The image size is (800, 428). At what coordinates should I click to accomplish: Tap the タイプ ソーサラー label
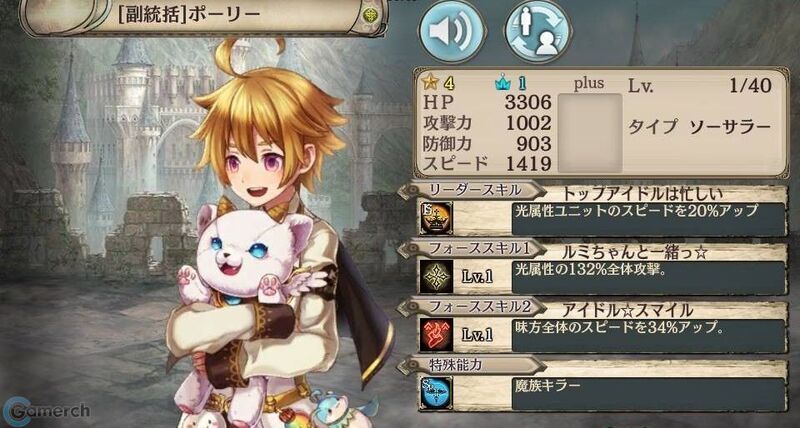pos(698,127)
